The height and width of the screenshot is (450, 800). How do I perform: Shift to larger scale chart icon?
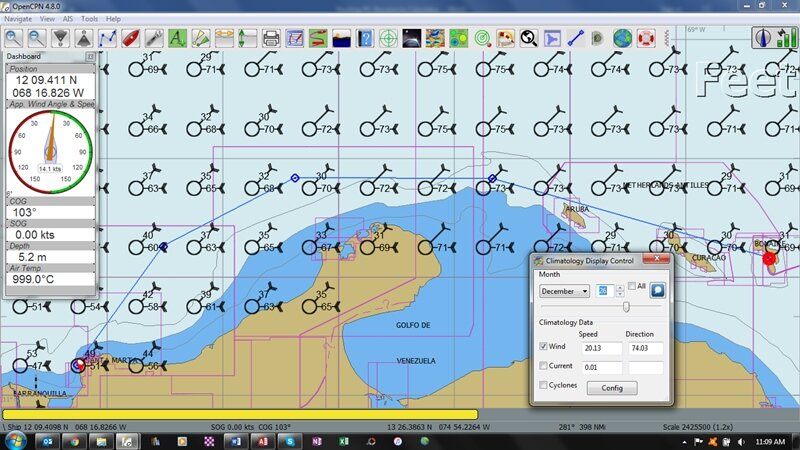[61, 38]
